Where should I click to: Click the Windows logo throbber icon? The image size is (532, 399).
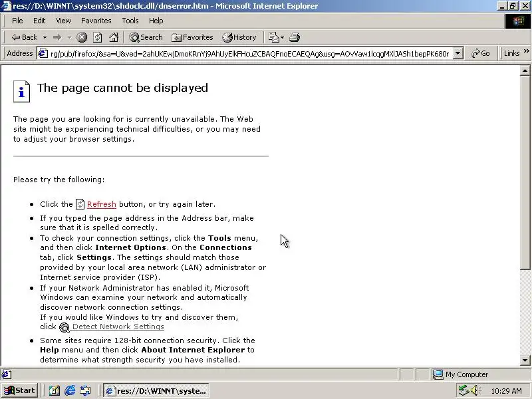pyautogui.click(x=518, y=21)
